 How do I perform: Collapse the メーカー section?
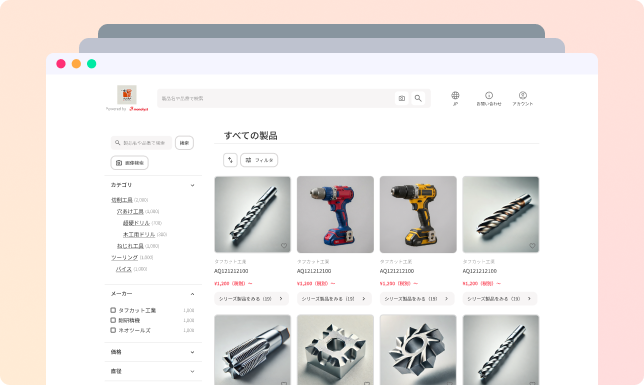click(x=192, y=294)
